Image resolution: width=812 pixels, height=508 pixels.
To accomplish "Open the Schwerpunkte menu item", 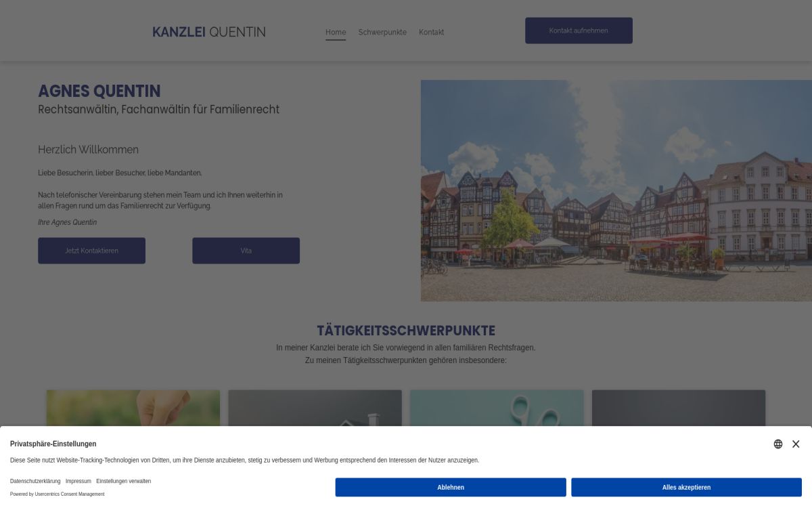I will pyautogui.click(x=382, y=32).
